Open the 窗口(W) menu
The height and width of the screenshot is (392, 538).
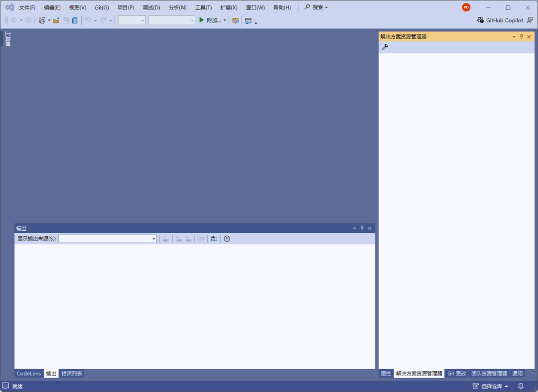[255, 7]
